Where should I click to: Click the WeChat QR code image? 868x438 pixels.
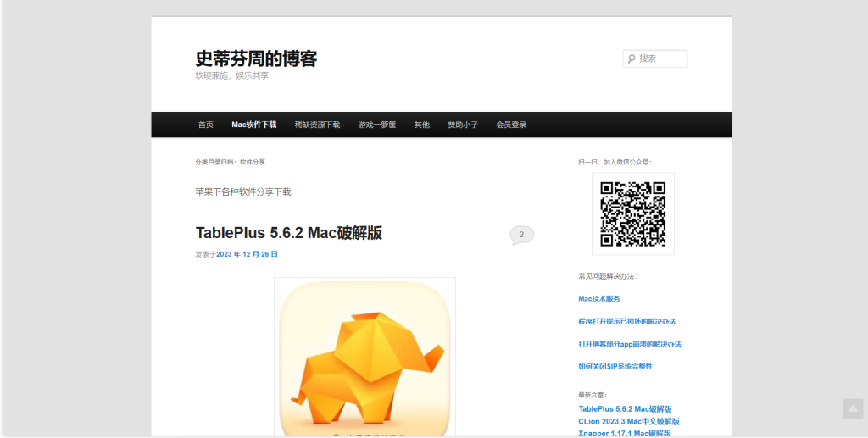(632, 214)
